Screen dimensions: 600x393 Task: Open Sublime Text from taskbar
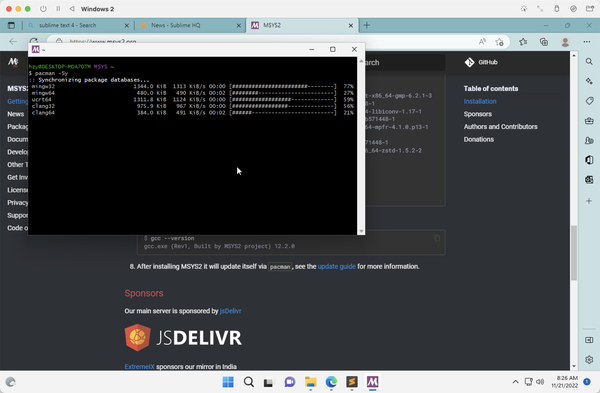pyautogui.click(x=352, y=382)
